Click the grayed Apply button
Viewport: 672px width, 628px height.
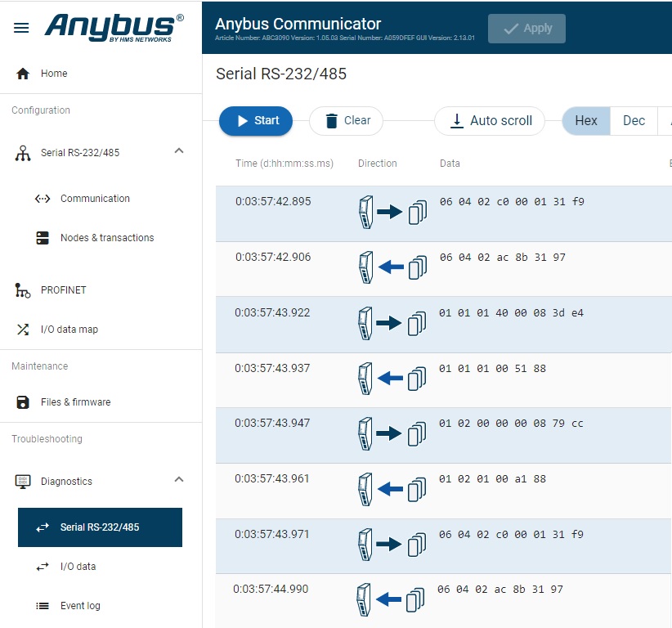tap(526, 29)
